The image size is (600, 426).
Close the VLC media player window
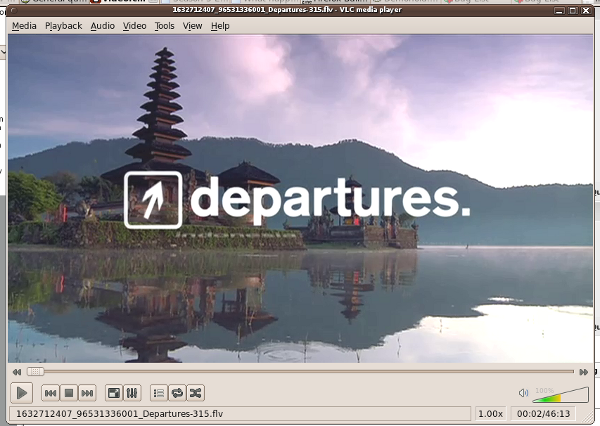tap(586, 10)
